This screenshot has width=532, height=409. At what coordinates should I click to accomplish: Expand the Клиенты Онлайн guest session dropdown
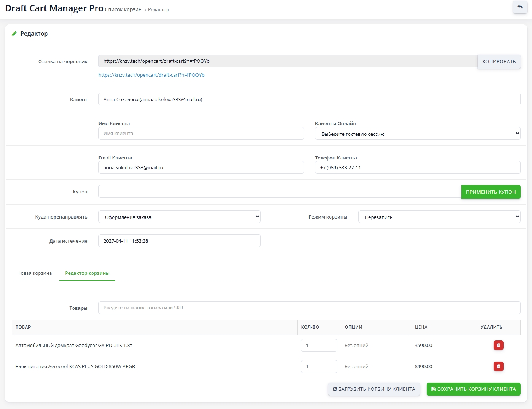click(x=417, y=134)
